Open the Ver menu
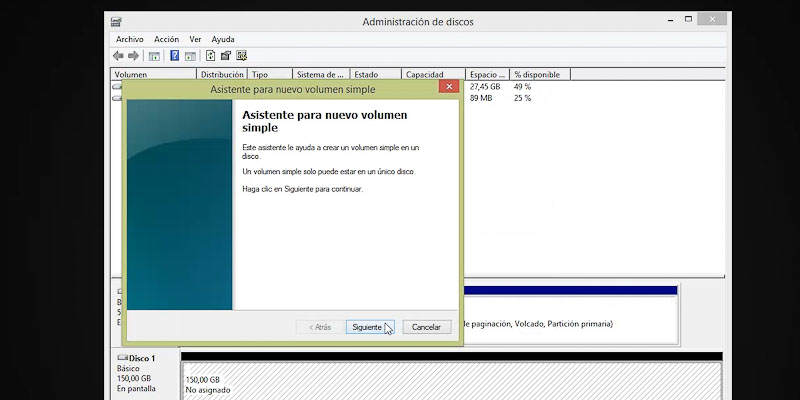This screenshot has width=800, height=400. point(195,39)
